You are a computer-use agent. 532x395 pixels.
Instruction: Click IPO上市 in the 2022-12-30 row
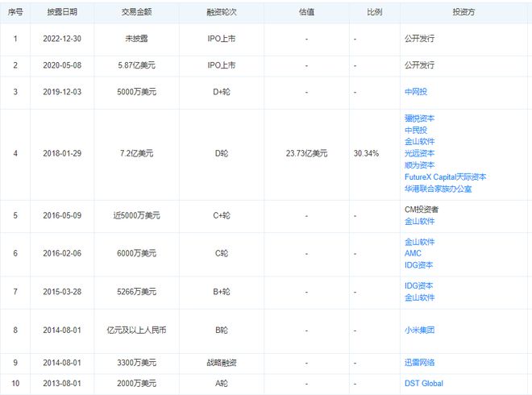tap(222, 39)
